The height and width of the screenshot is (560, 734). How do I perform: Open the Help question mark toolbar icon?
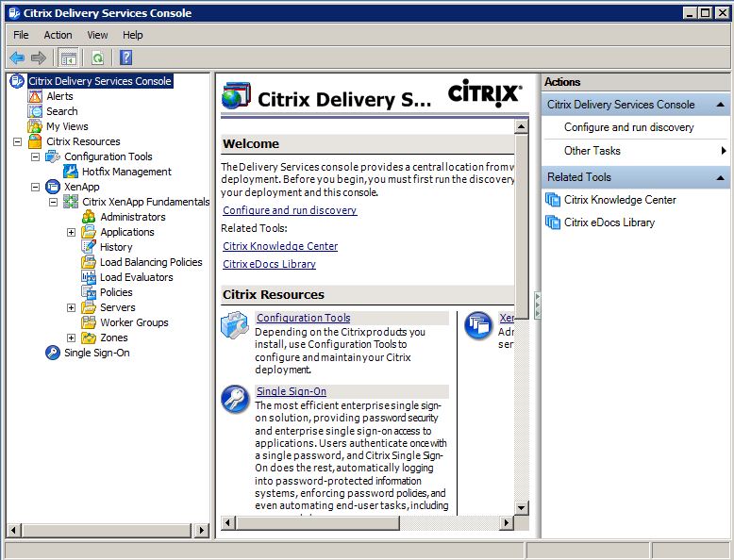pyautogui.click(x=125, y=58)
